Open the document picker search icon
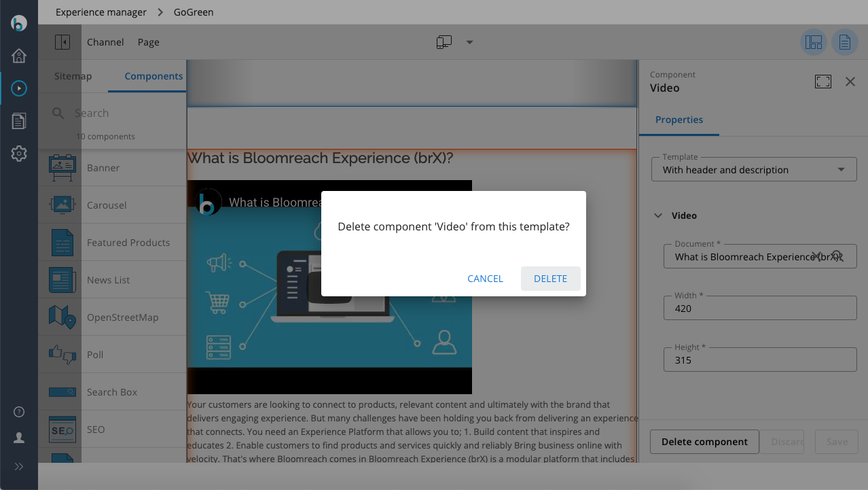Screen dimensions: 868x490 (x=838, y=256)
